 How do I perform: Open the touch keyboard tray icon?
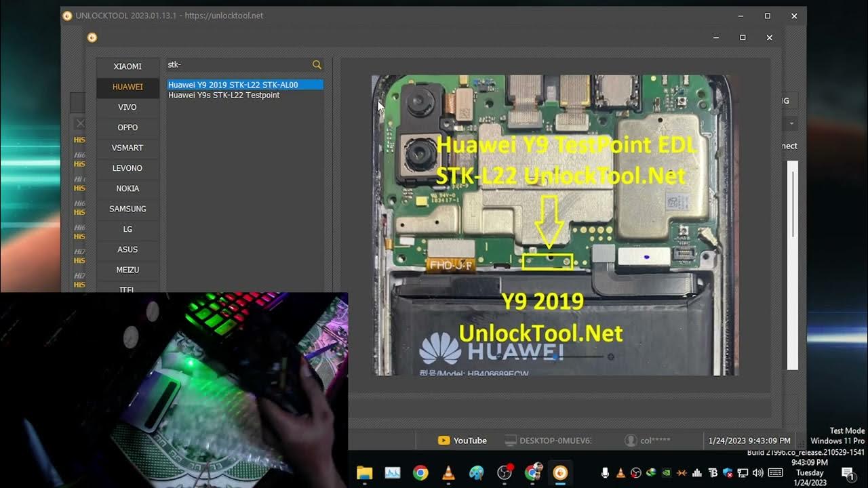tap(776, 472)
